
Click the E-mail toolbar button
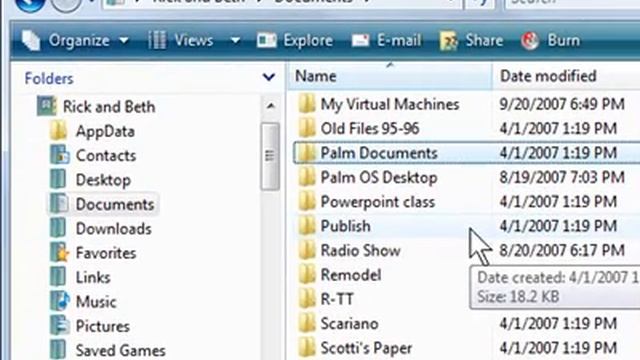[386, 40]
